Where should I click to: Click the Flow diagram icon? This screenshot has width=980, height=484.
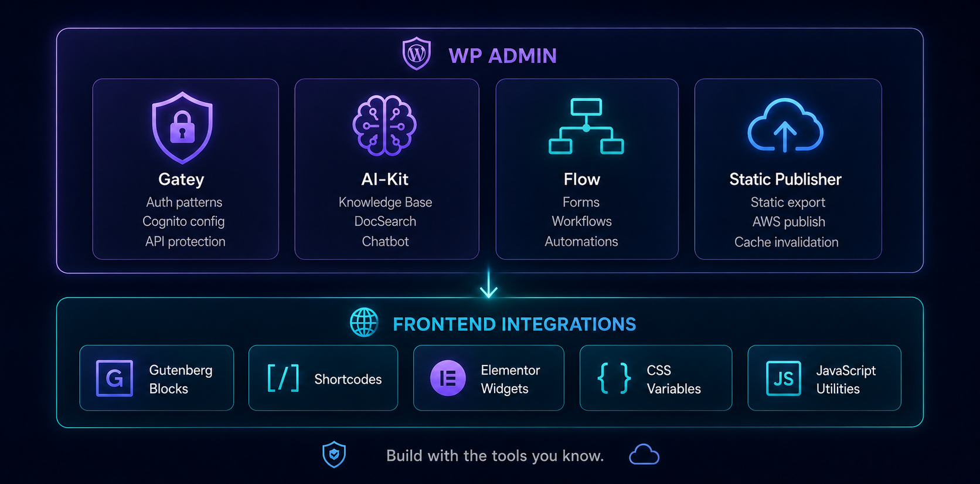click(586, 126)
